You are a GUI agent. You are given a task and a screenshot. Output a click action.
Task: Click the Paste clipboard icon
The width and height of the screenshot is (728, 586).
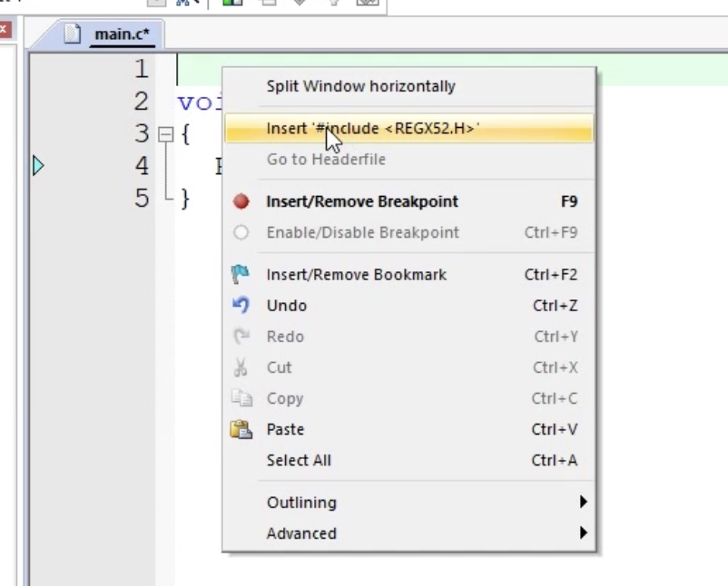pos(241,429)
